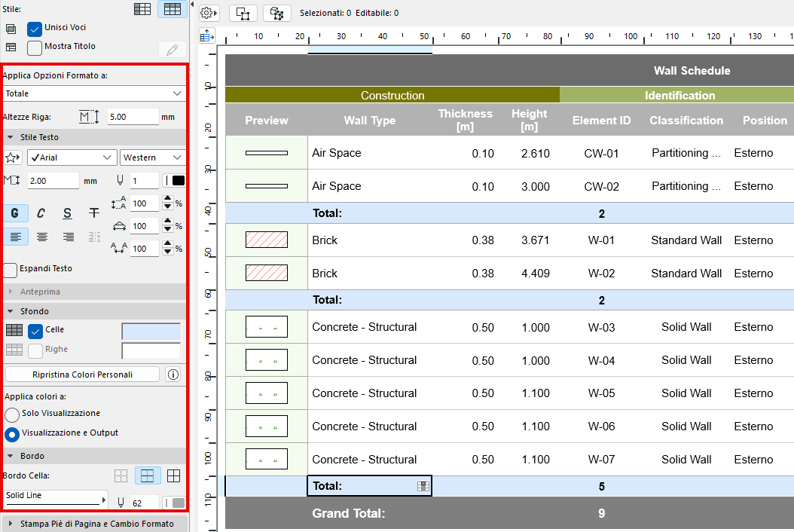Image resolution: width=794 pixels, height=532 pixels.
Task: Select the bold 'G' text formatting icon
Action: (15, 213)
